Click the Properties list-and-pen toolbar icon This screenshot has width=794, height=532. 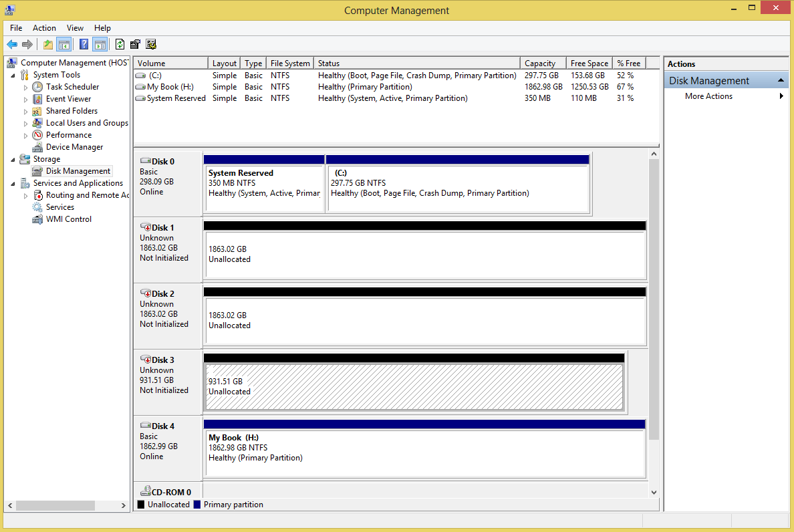(135, 45)
